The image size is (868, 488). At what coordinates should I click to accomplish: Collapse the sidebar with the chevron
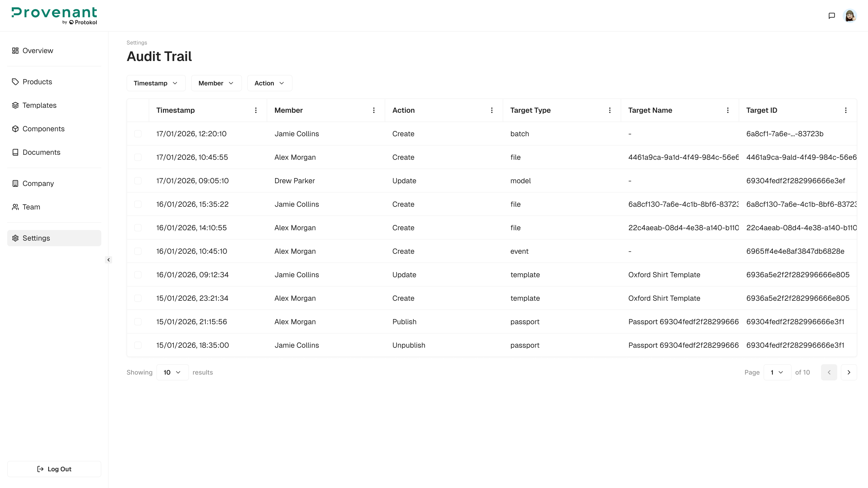(x=108, y=260)
